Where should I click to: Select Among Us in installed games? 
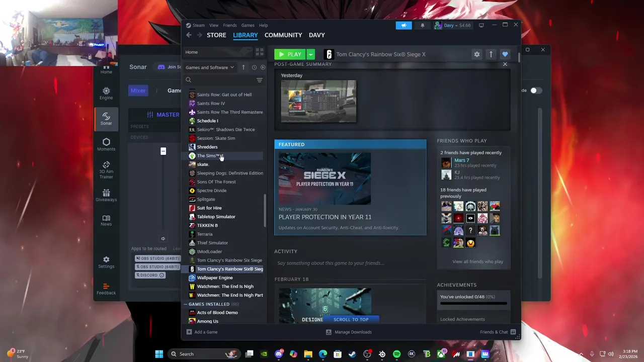point(207,321)
